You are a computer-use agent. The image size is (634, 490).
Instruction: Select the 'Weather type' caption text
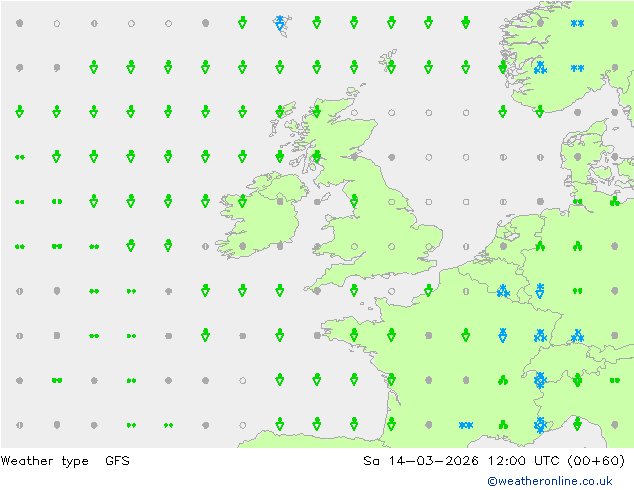pyautogui.click(x=44, y=461)
